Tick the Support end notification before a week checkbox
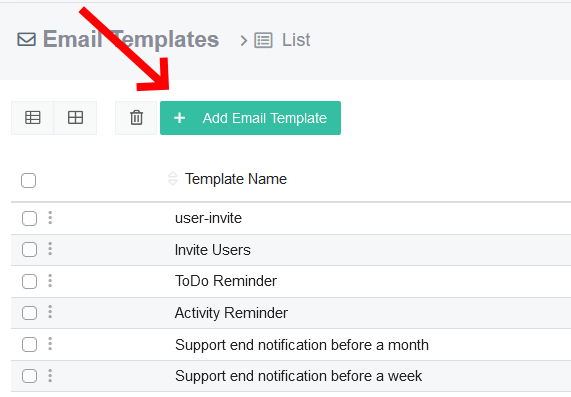This screenshot has height=397, width=571. point(29,376)
